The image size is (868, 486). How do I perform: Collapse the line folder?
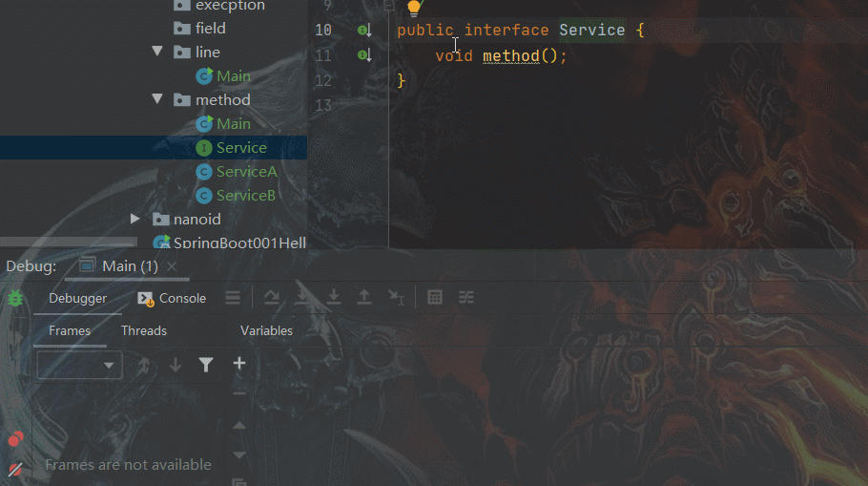(x=157, y=52)
